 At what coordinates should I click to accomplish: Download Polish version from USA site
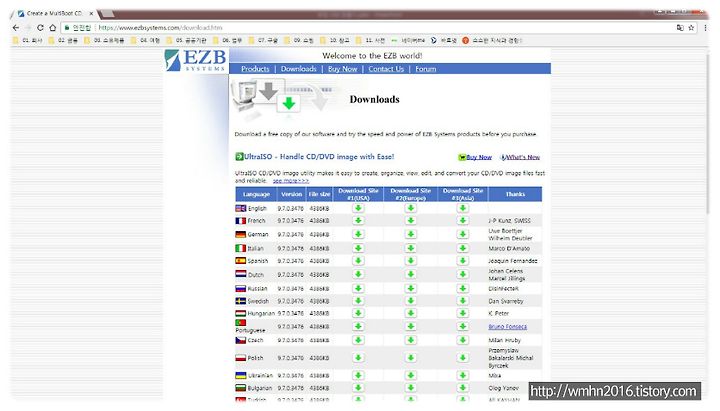click(x=358, y=358)
